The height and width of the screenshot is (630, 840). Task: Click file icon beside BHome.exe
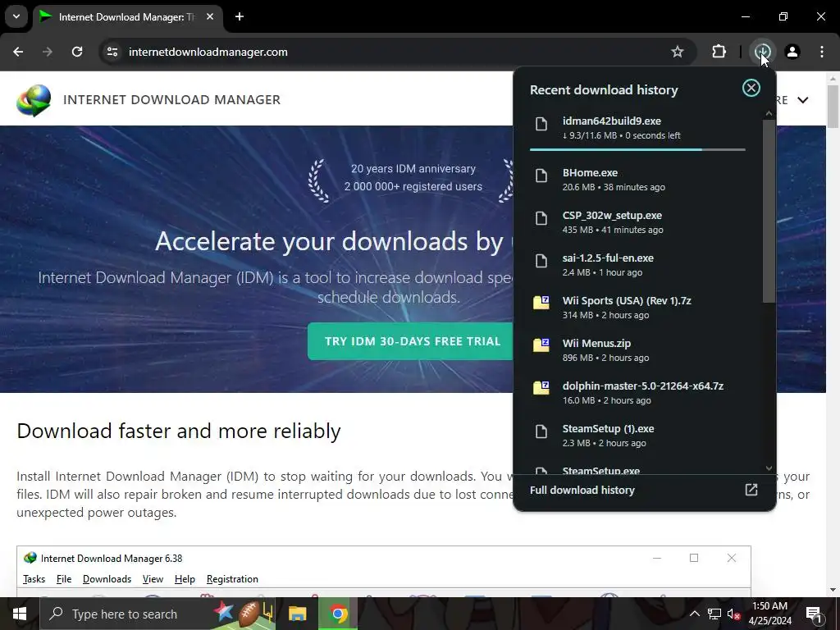pyautogui.click(x=541, y=176)
